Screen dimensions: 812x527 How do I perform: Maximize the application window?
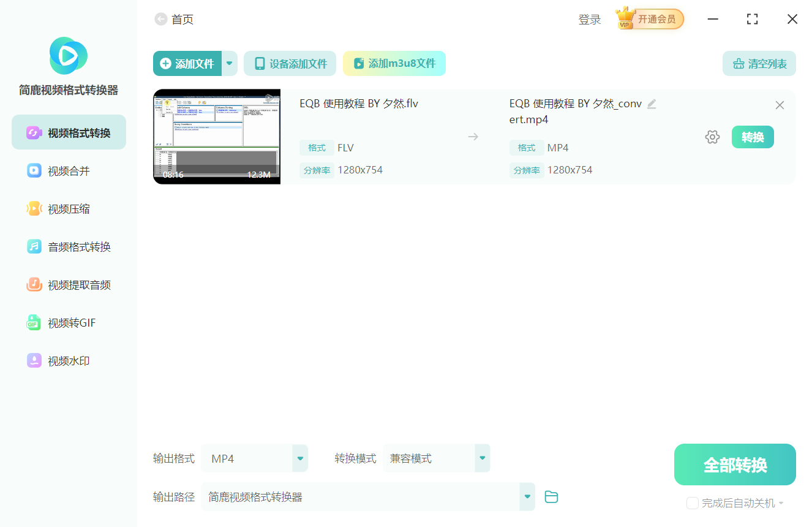pyautogui.click(x=753, y=19)
